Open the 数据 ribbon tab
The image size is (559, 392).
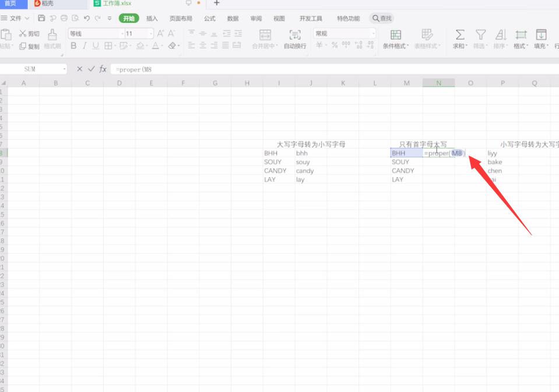[233, 18]
